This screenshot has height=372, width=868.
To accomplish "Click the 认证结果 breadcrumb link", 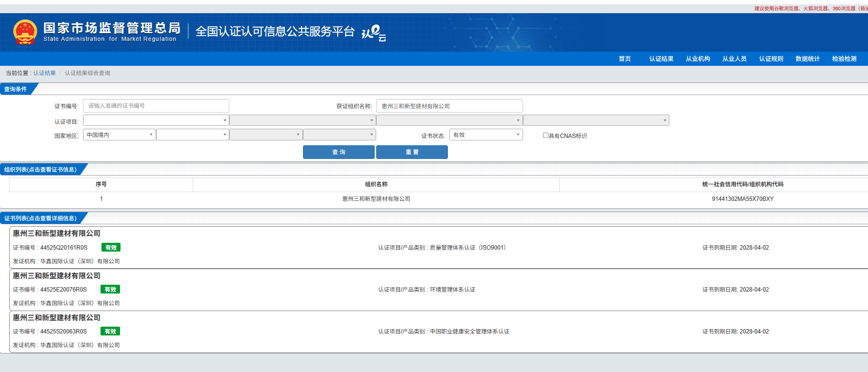I will click(44, 73).
